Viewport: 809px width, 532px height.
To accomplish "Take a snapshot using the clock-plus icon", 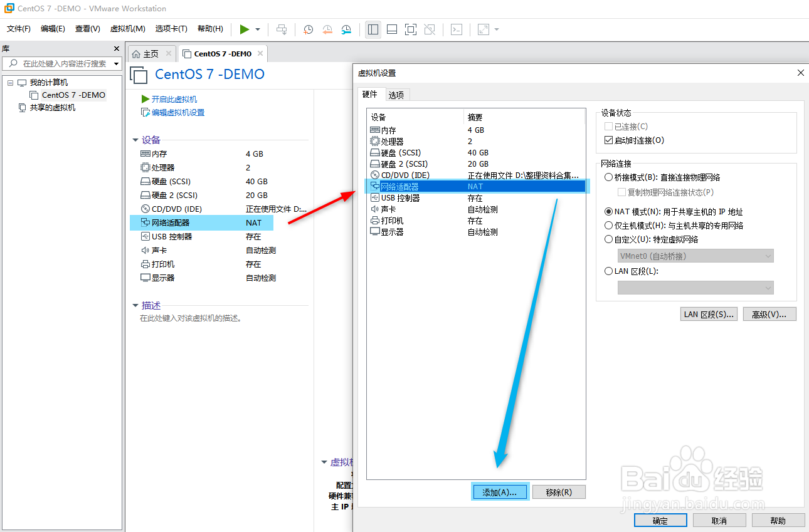I will pos(308,29).
